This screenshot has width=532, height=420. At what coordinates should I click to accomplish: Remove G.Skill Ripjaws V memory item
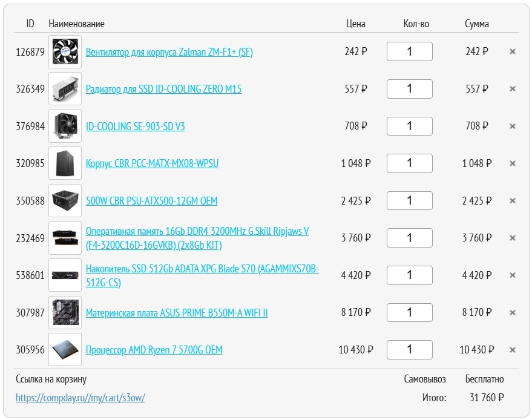[x=512, y=238]
